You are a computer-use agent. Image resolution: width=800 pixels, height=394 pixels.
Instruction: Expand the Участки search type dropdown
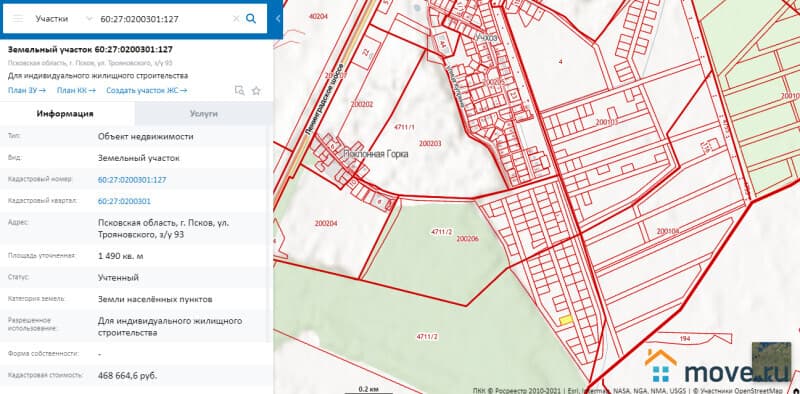click(x=89, y=19)
